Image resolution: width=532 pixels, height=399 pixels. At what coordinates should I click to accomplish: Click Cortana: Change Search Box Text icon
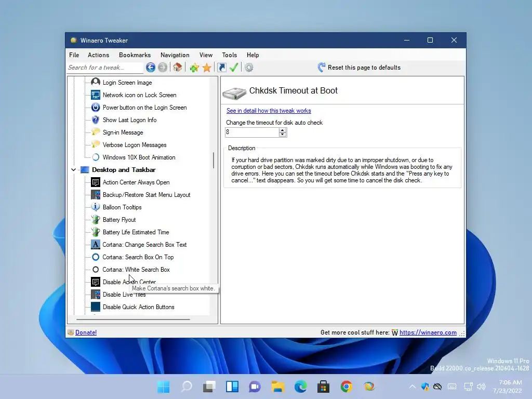point(96,245)
